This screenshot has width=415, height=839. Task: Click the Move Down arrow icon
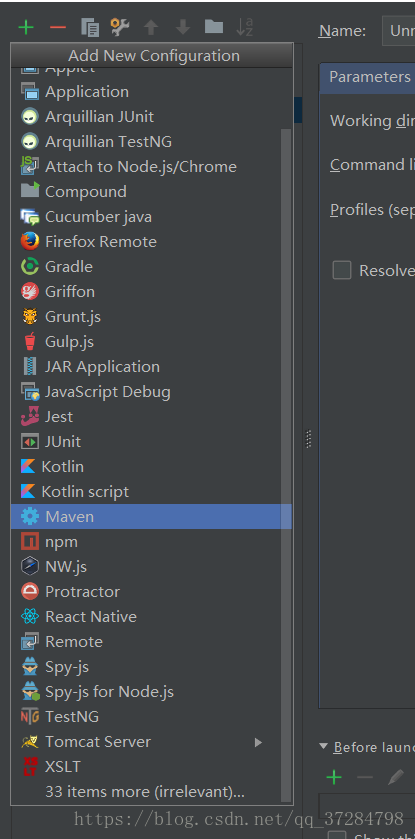point(183,27)
